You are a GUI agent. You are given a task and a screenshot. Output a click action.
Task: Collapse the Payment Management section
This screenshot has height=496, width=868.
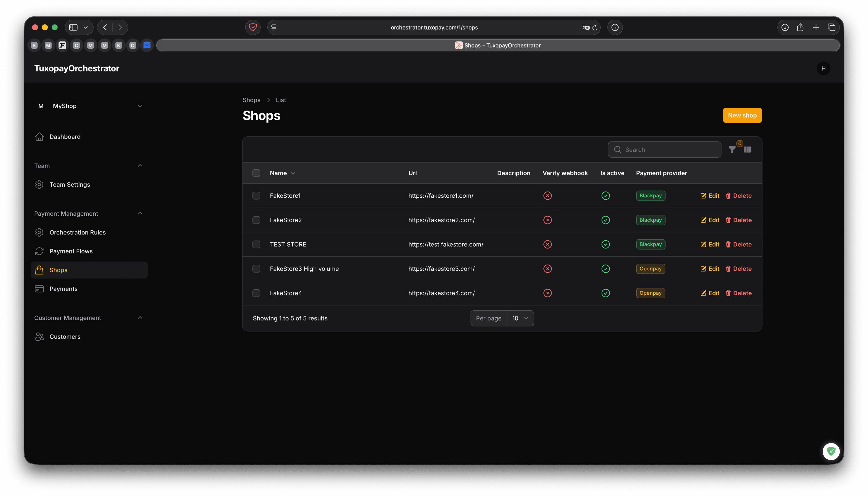click(140, 214)
